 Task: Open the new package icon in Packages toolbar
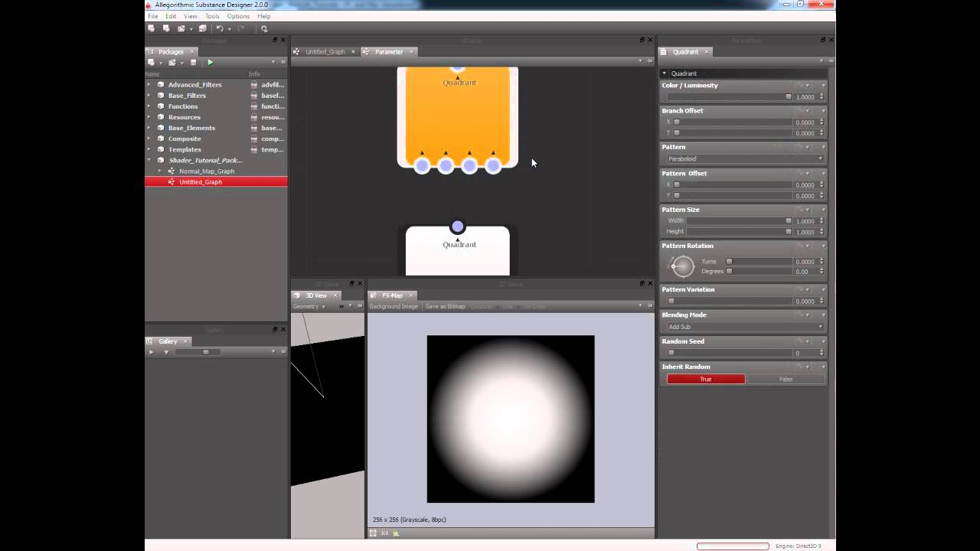coord(152,62)
